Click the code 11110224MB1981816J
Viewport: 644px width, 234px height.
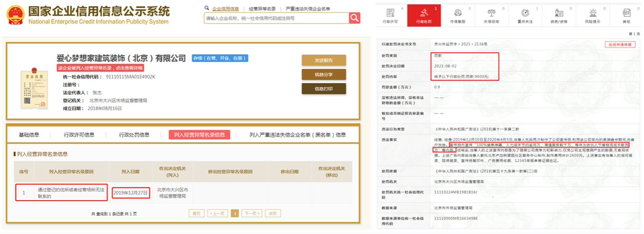pos(456,192)
